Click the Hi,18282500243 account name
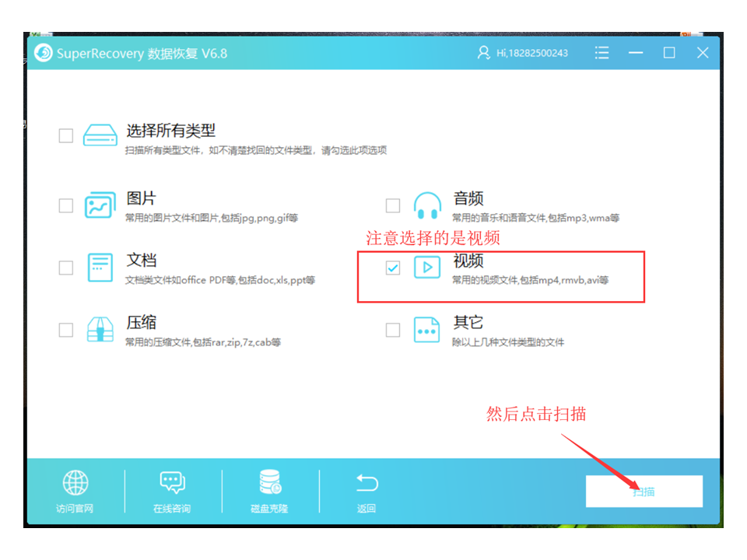The height and width of the screenshot is (560, 747). click(x=532, y=53)
